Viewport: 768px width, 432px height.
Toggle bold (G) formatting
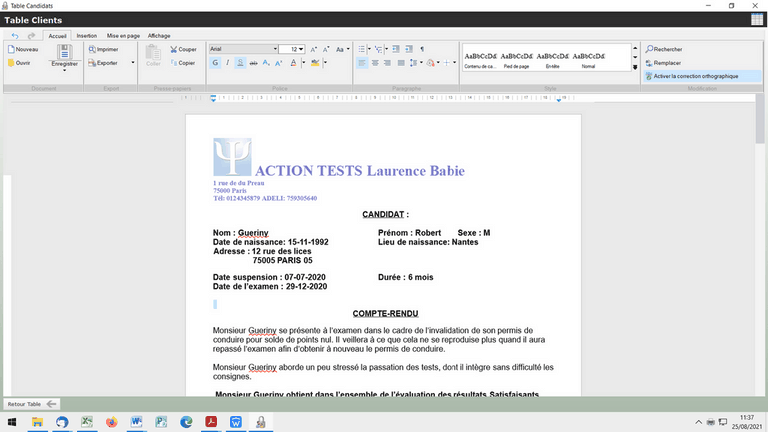click(x=215, y=63)
